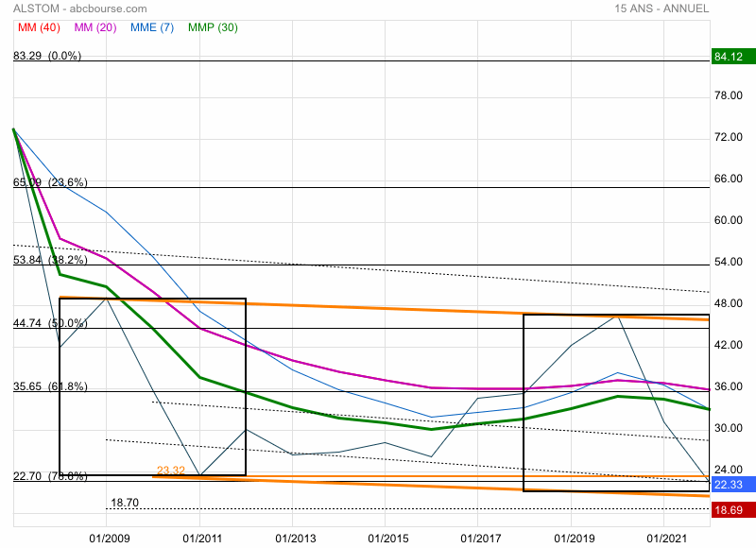
Task: Click the green 84.12 price tag
Action: click(733, 57)
